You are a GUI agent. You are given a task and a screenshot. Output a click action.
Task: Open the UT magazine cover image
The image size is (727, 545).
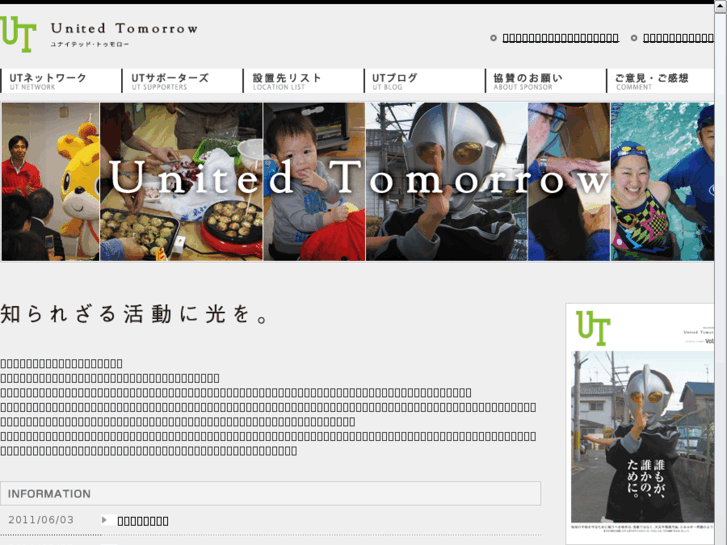pyautogui.click(x=640, y=424)
